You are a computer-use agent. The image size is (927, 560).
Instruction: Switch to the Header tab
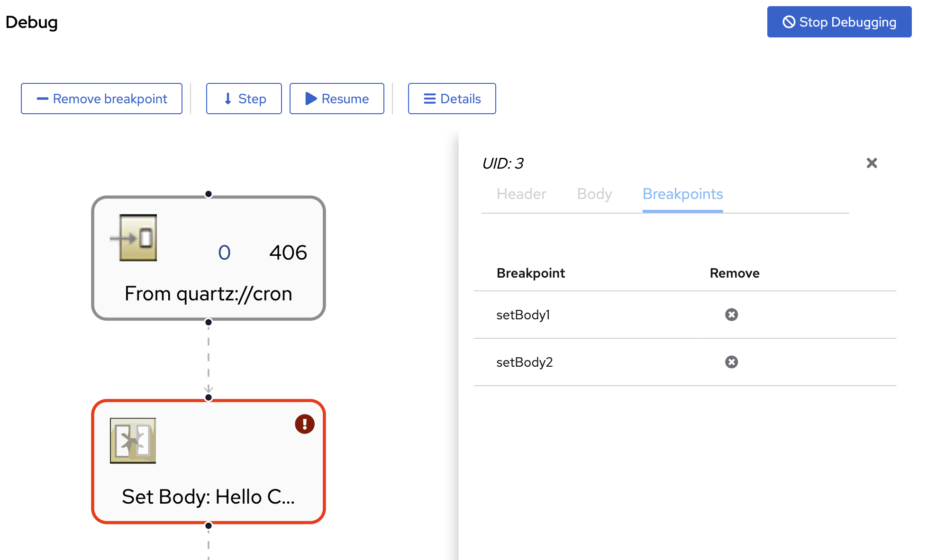(521, 194)
